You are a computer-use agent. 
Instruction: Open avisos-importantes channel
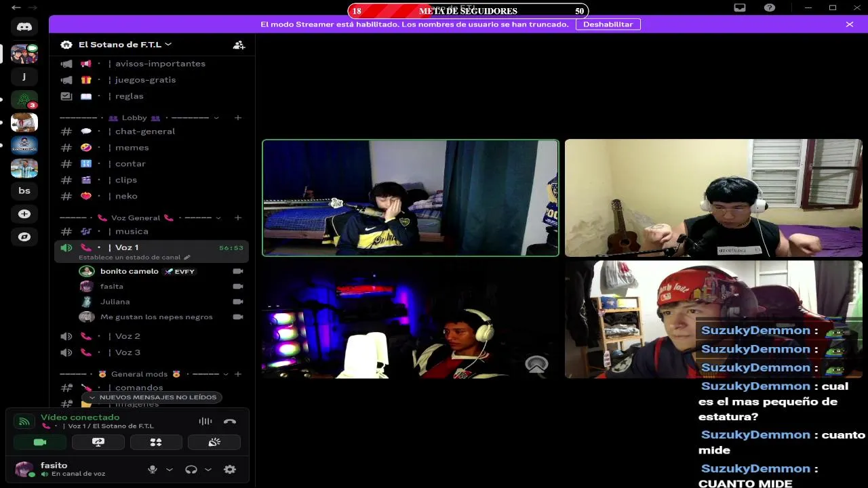tap(151, 64)
